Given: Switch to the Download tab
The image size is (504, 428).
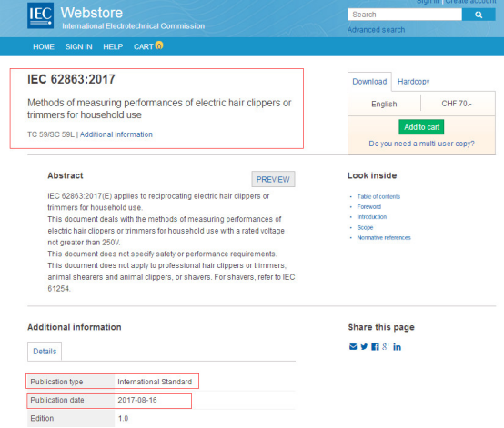Looking at the screenshot, I should [x=369, y=82].
